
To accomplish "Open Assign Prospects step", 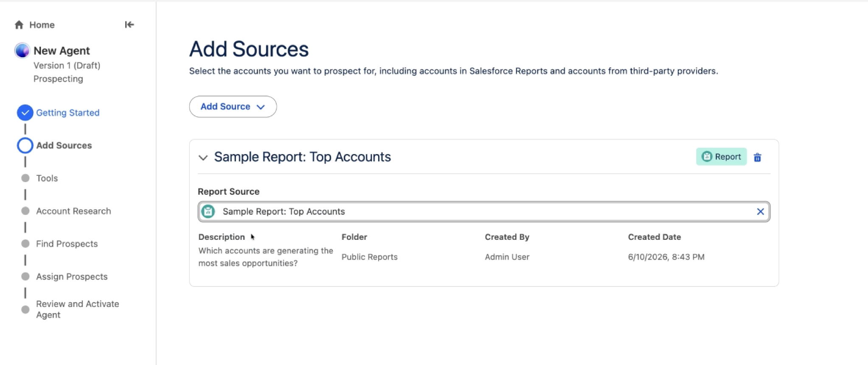I will click(x=72, y=276).
